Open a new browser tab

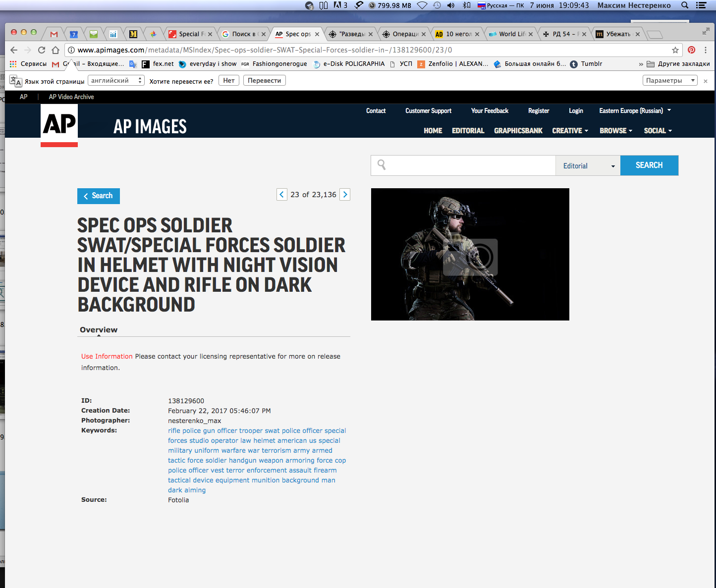655,35
